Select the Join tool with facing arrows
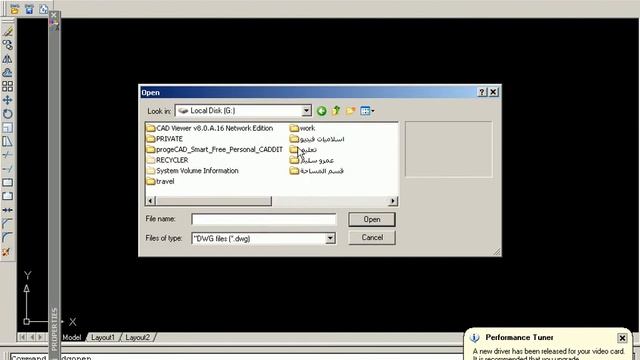640x360 pixels. [x=7, y=210]
